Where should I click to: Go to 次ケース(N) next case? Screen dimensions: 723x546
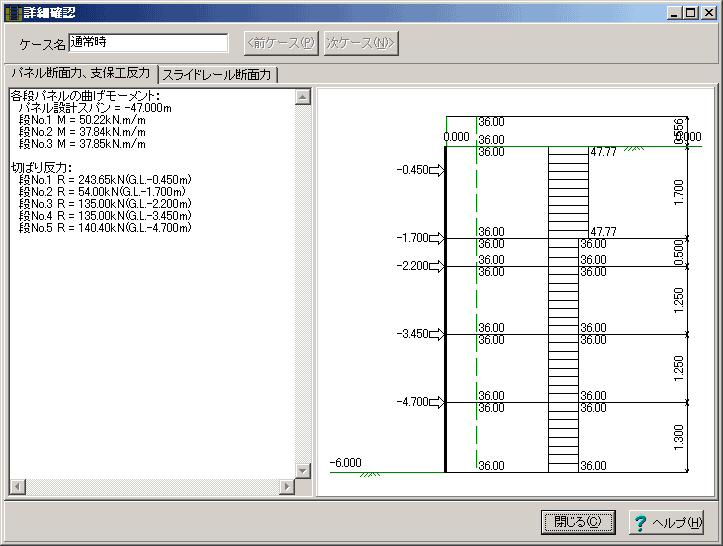point(360,43)
